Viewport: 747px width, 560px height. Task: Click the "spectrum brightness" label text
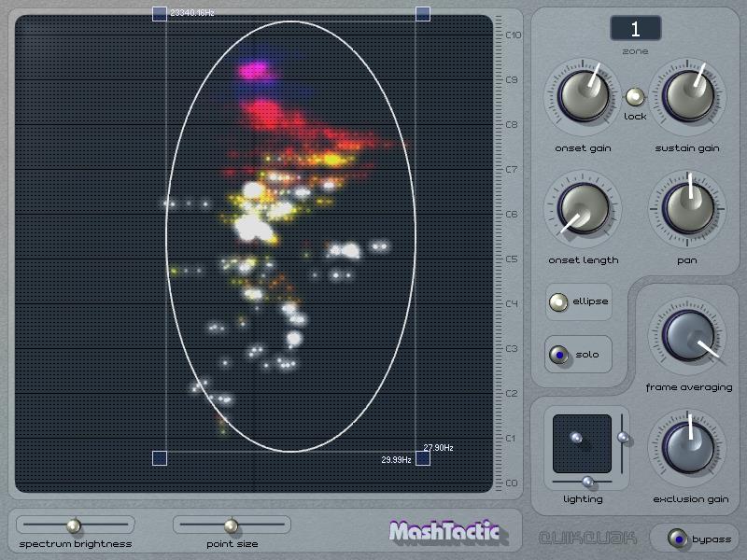[x=76, y=544]
